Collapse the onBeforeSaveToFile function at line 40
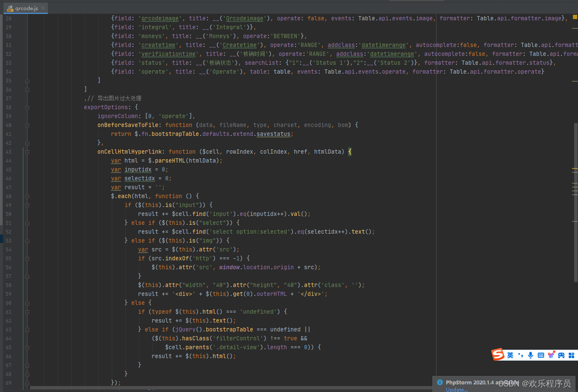578x392 pixels. click(27, 125)
